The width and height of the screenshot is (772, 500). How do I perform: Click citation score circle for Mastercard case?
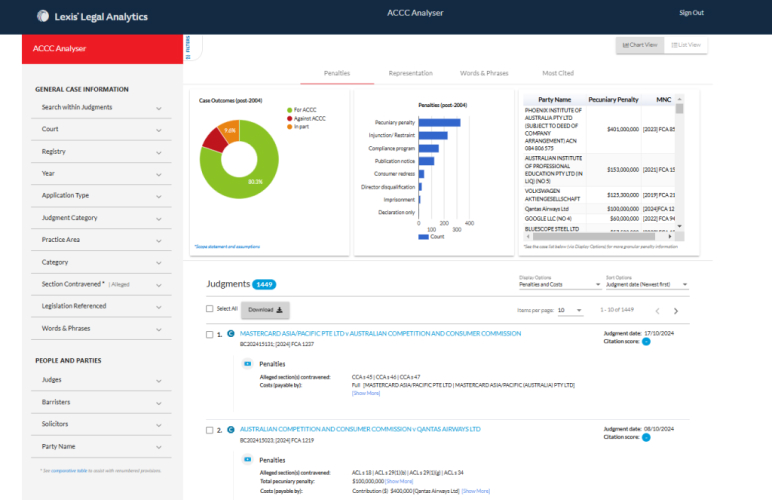646,342
